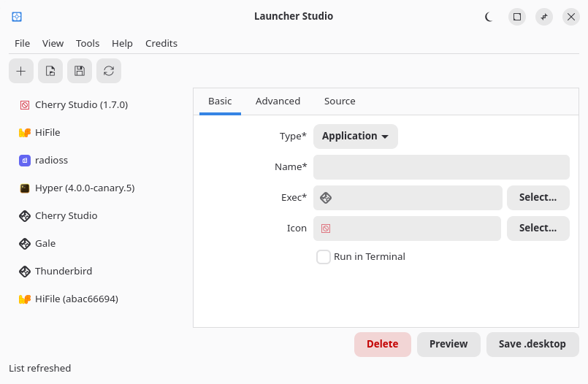This screenshot has height=384, width=588.
Task: Click the orange HiFile entry icon
Action: click(x=25, y=133)
